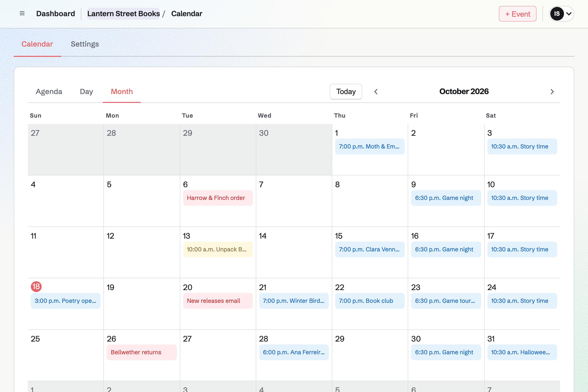Open the 7:00 p.m. Winter Bird... event
Screen dimensions: 588x392
(294, 301)
